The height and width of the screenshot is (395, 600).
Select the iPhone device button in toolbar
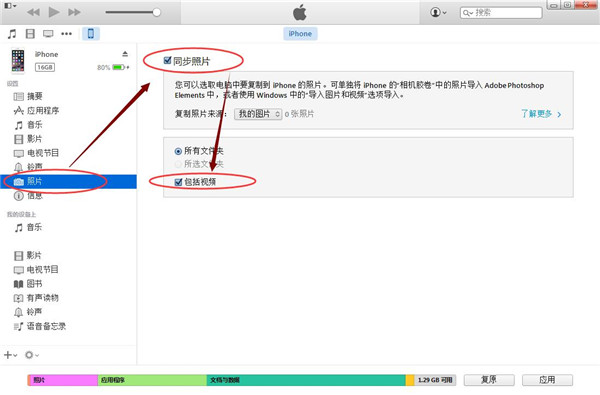tap(91, 34)
